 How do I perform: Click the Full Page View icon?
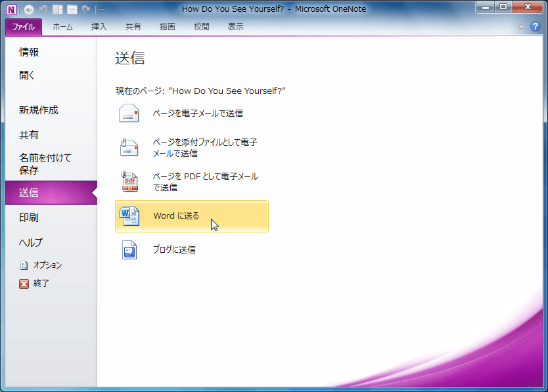[72, 9]
